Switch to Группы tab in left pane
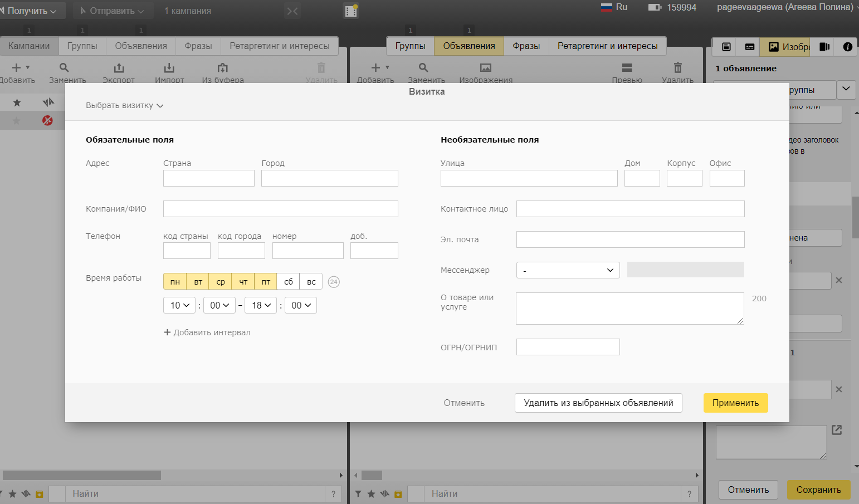 [x=82, y=46]
